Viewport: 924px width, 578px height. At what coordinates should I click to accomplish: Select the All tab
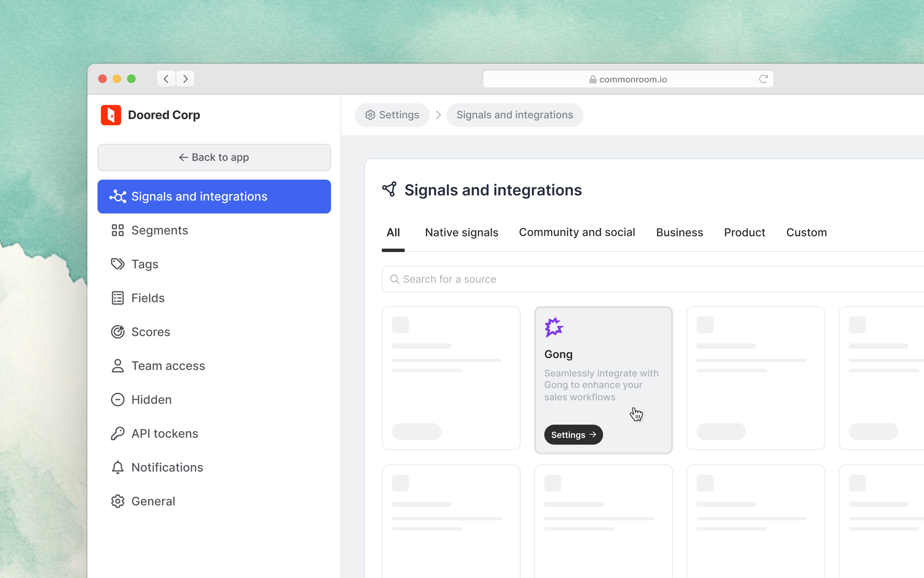(393, 232)
